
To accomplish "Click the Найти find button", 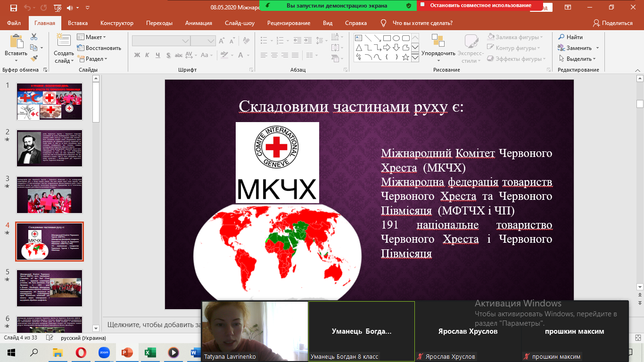I will point(570,37).
